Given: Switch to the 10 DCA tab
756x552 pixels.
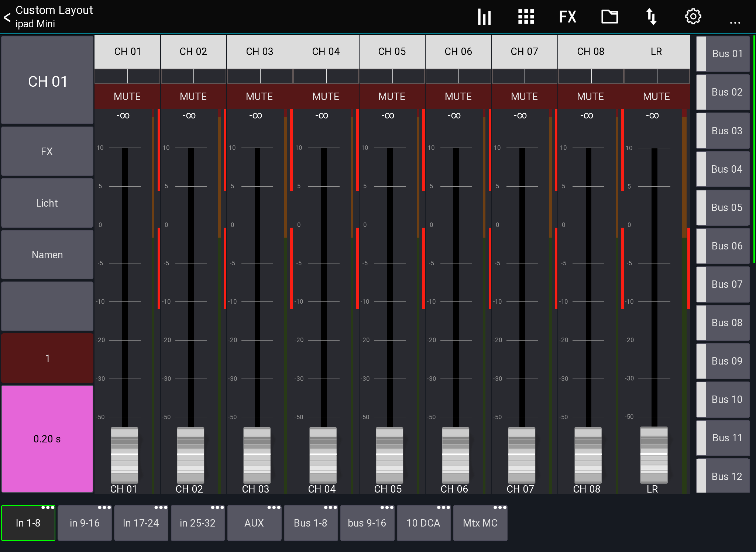Looking at the screenshot, I should click(x=424, y=523).
